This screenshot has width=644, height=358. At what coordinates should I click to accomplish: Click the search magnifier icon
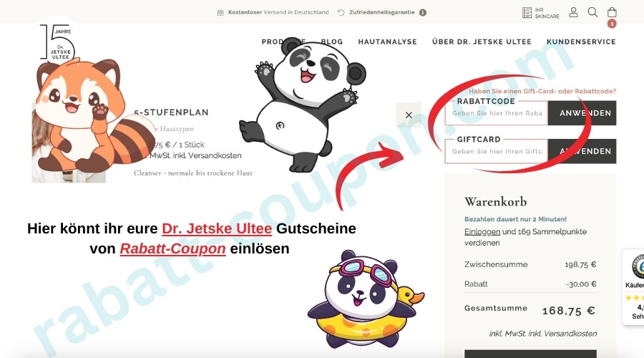(x=592, y=12)
